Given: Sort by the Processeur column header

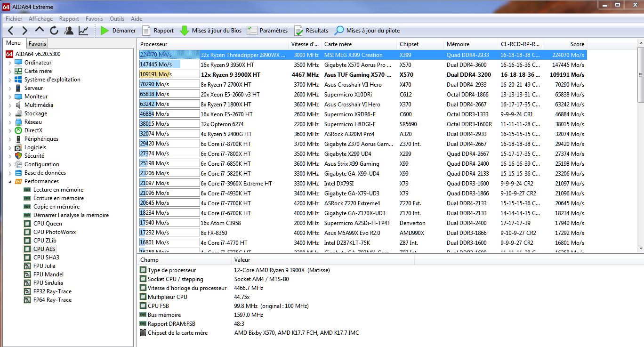Looking at the screenshot, I should 213,44.
